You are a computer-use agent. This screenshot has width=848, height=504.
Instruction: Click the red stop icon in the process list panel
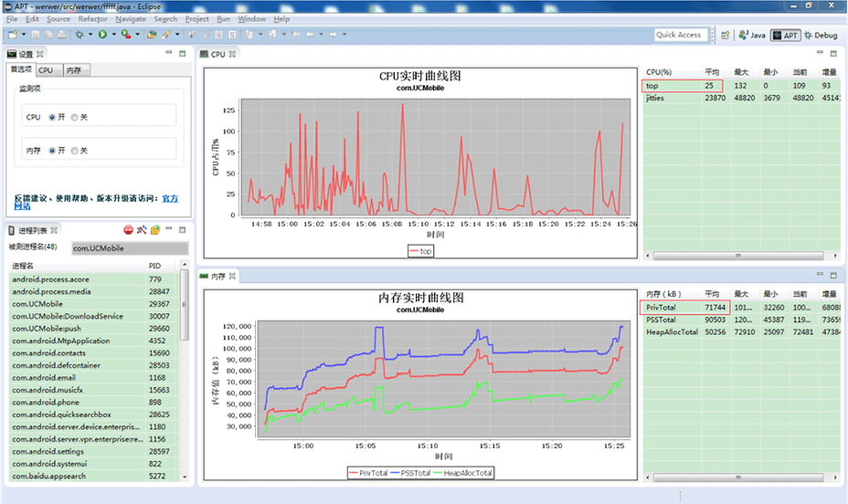[128, 230]
